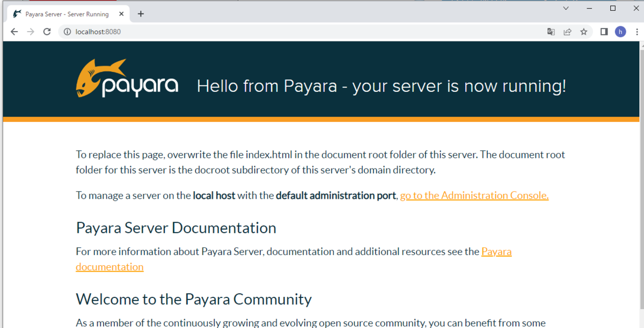Close the Payara Server tab

click(120, 14)
